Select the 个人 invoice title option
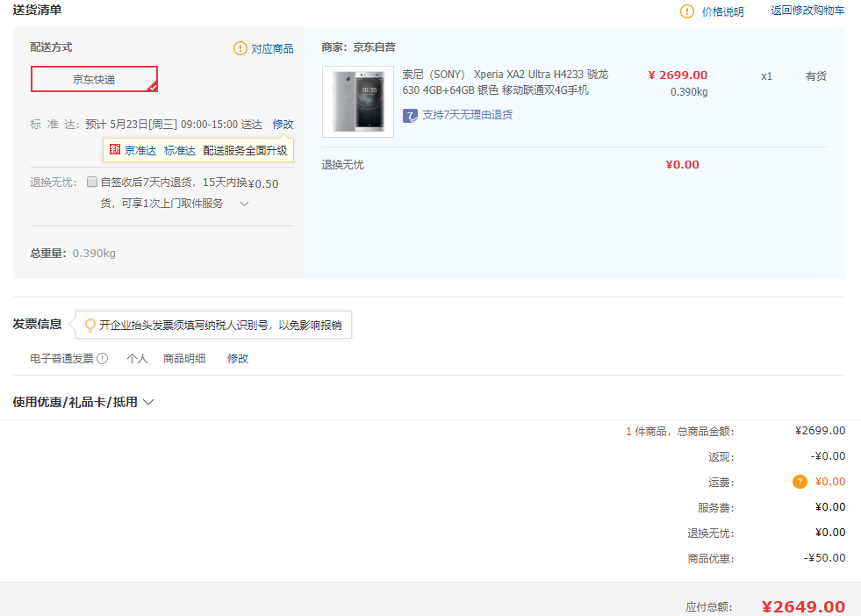 137,358
